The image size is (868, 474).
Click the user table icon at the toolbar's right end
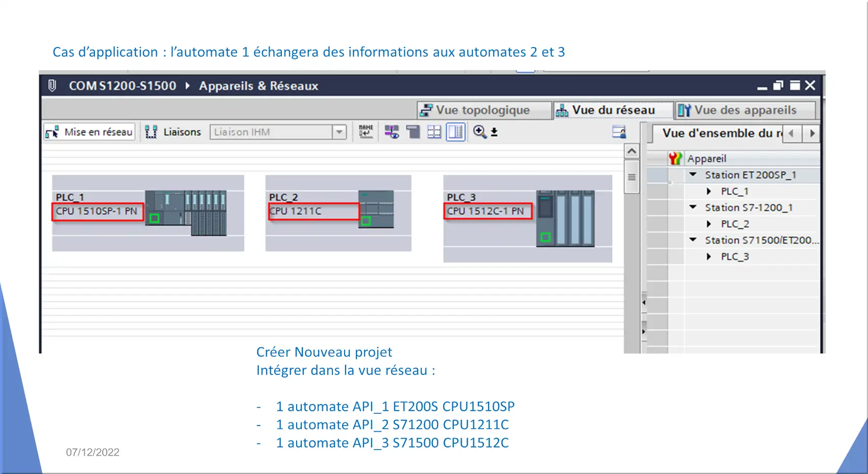(619, 132)
